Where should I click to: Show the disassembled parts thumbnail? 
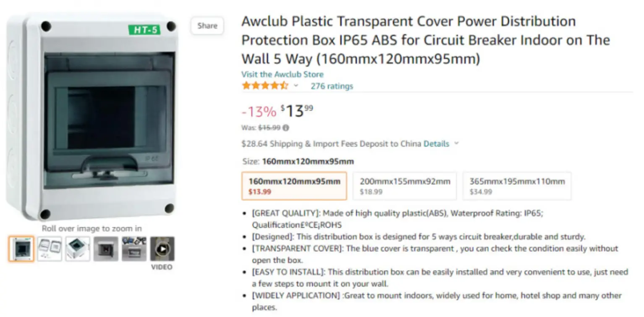[50, 249]
